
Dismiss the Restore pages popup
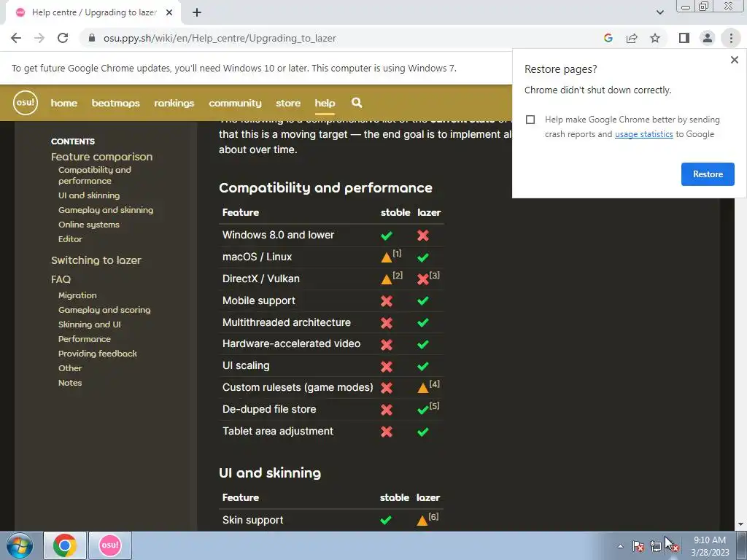pyautogui.click(x=734, y=60)
